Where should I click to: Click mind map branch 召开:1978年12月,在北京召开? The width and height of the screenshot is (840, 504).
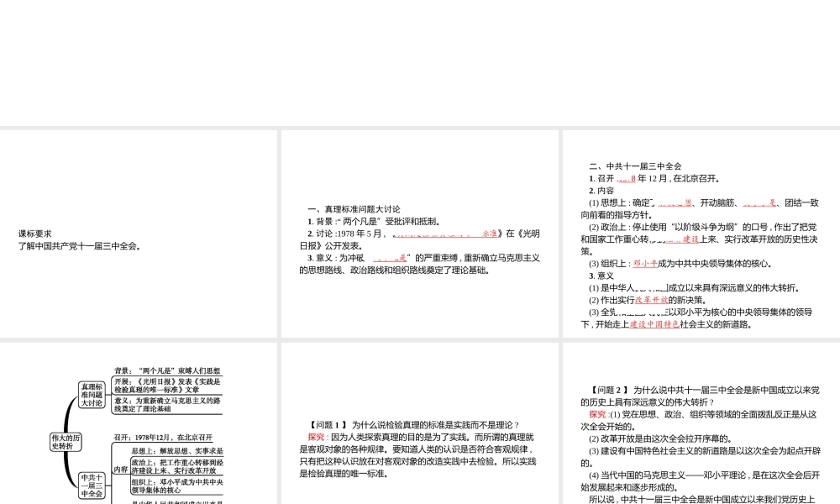(x=164, y=438)
